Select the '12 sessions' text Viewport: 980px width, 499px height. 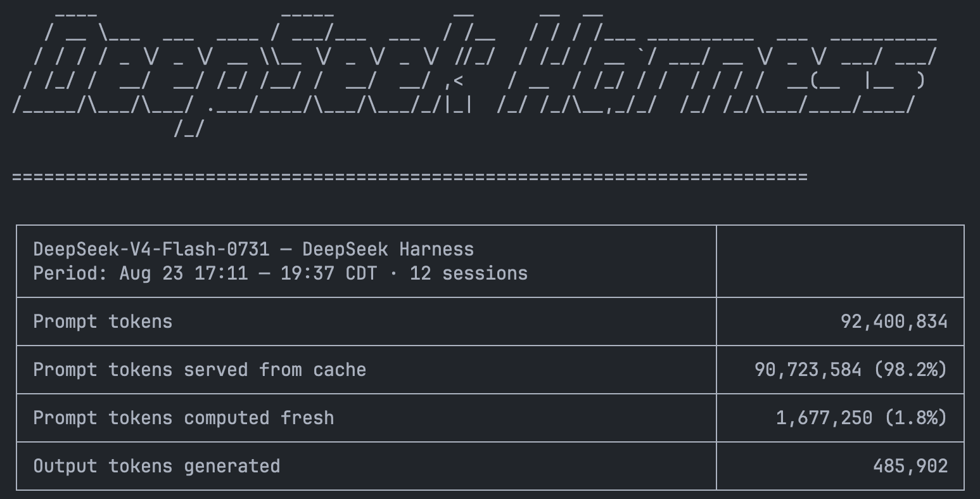coord(468,273)
